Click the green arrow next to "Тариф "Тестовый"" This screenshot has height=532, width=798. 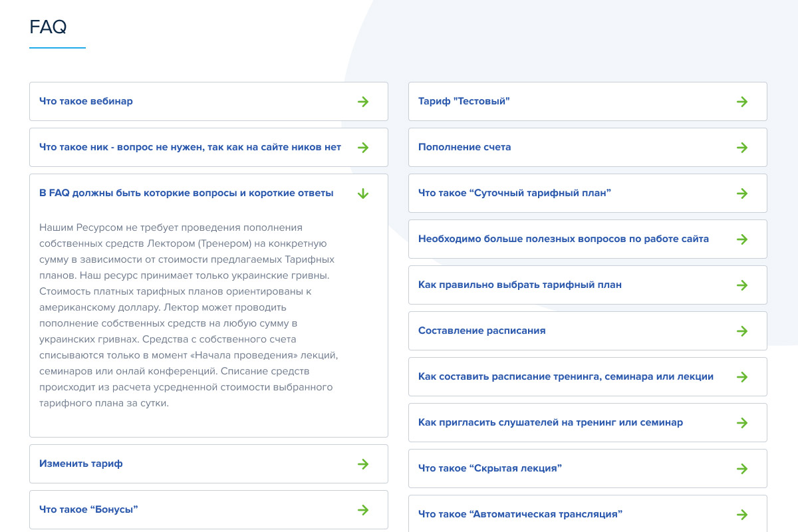(x=741, y=102)
